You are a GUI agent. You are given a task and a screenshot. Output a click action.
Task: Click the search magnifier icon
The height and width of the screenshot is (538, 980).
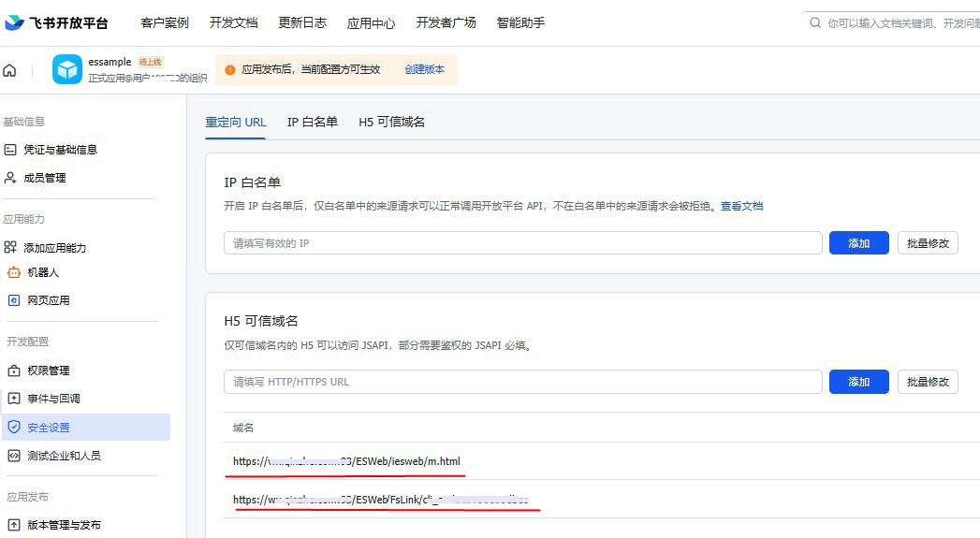coord(814,22)
